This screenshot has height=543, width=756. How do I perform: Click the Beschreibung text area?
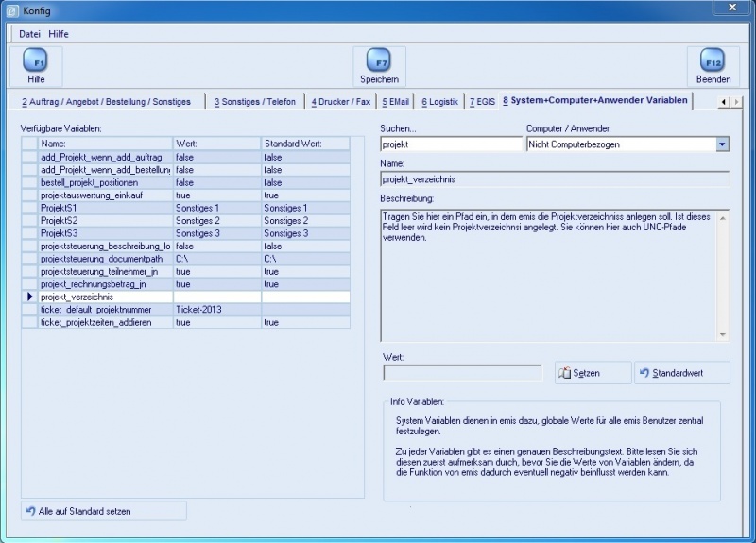tap(555, 276)
